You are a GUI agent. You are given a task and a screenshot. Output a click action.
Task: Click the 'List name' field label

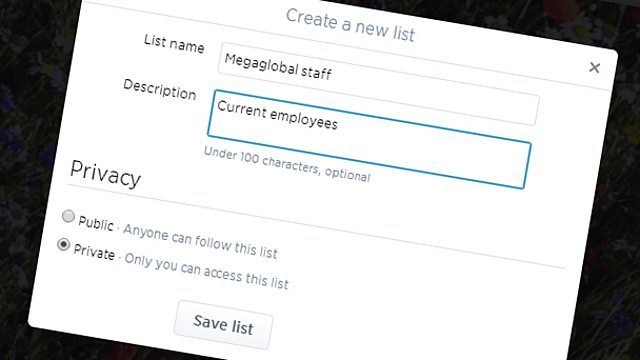174,44
